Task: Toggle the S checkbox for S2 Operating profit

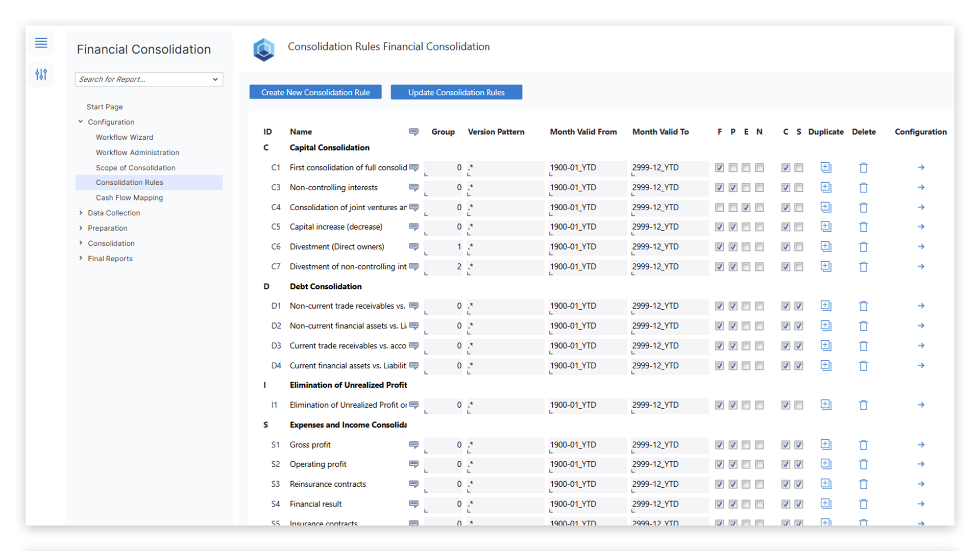Action: 799,464
